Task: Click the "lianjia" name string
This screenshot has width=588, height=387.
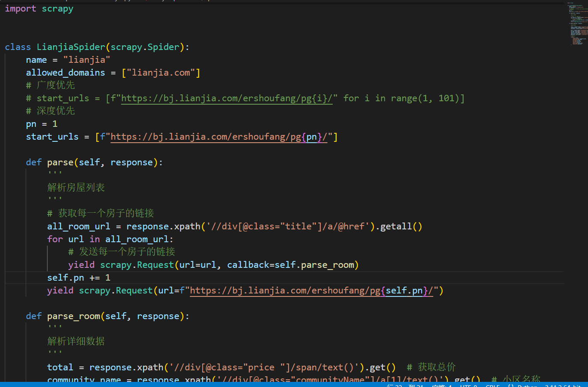Action: pyautogui.click(x=87, y=60)
